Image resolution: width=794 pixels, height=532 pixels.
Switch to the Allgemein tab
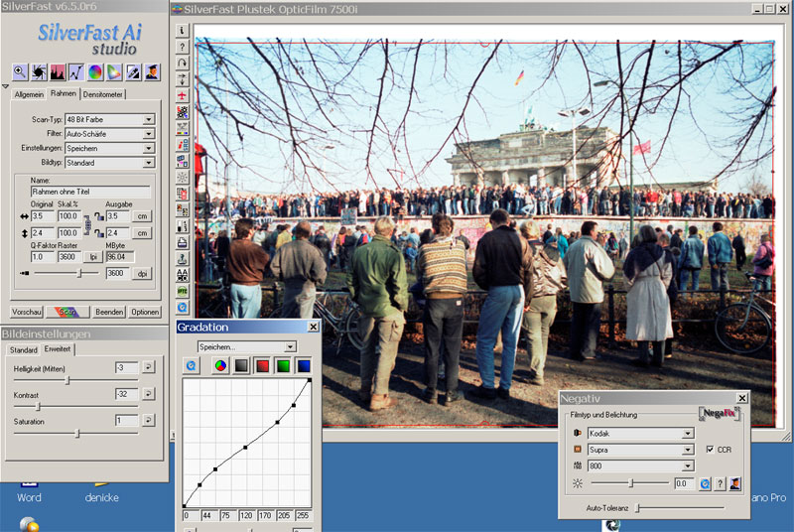(x=29, y=94)
